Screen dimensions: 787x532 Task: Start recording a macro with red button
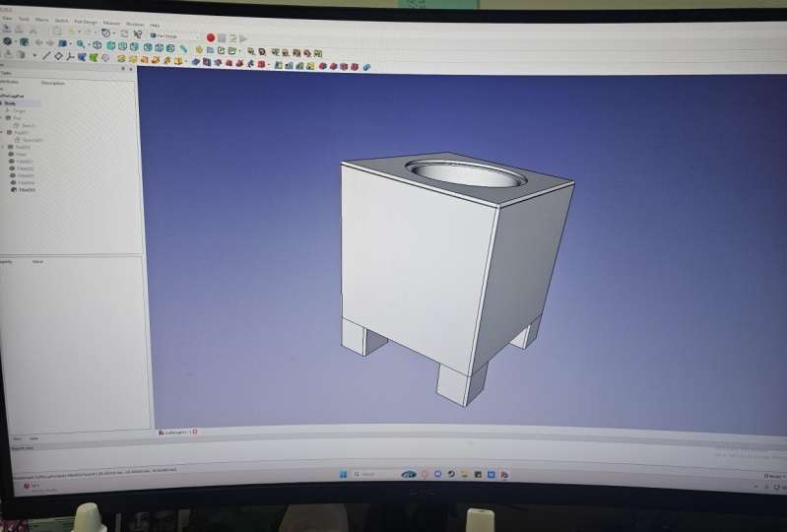211,37
